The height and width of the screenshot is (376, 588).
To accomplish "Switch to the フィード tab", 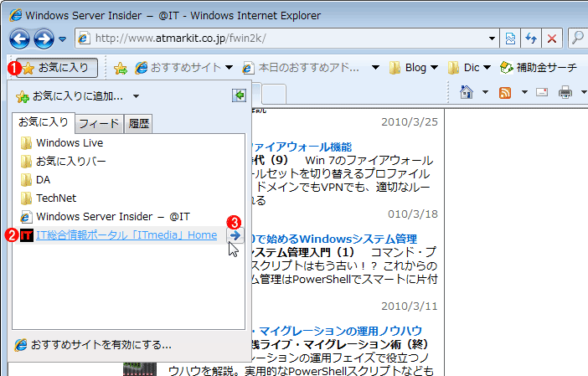I will 99,124.
